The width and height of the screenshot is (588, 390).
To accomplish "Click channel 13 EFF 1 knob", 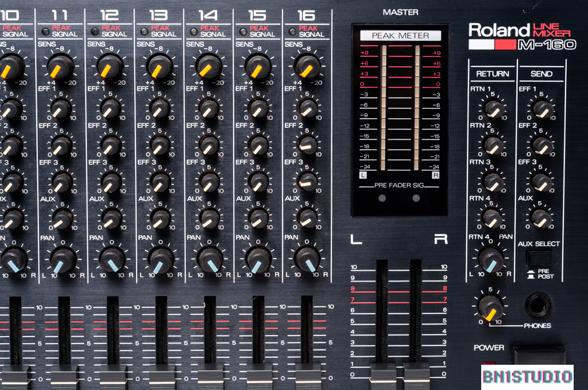I will (x=160, y=107).
